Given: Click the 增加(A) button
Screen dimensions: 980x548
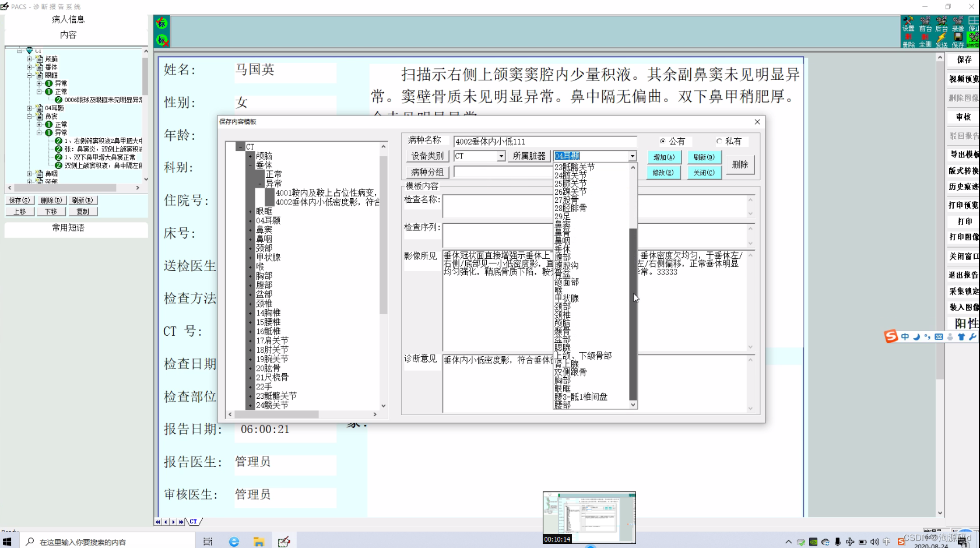Looking at the screenshot, I should coord(664,157).
